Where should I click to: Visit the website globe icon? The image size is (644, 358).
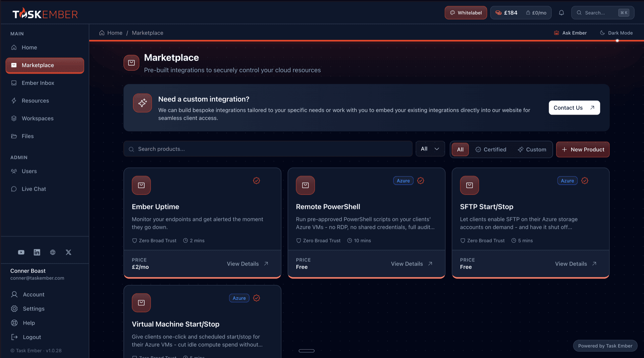coord(53,252)
